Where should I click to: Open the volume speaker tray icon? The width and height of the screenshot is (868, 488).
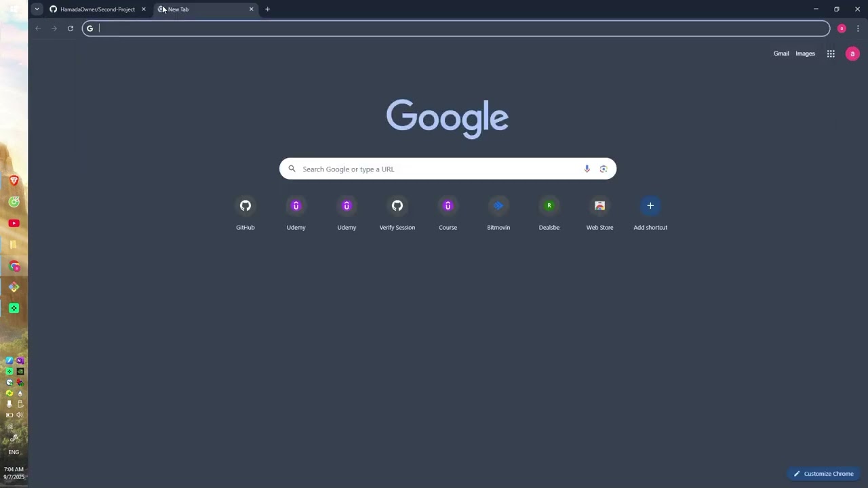click(x=20, y=415)
